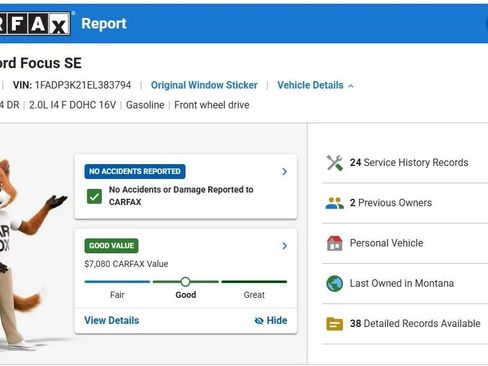The image size is (488, 366).
Task: Expand the No Accidents Reported card arrow
Action: pos(284,171)
